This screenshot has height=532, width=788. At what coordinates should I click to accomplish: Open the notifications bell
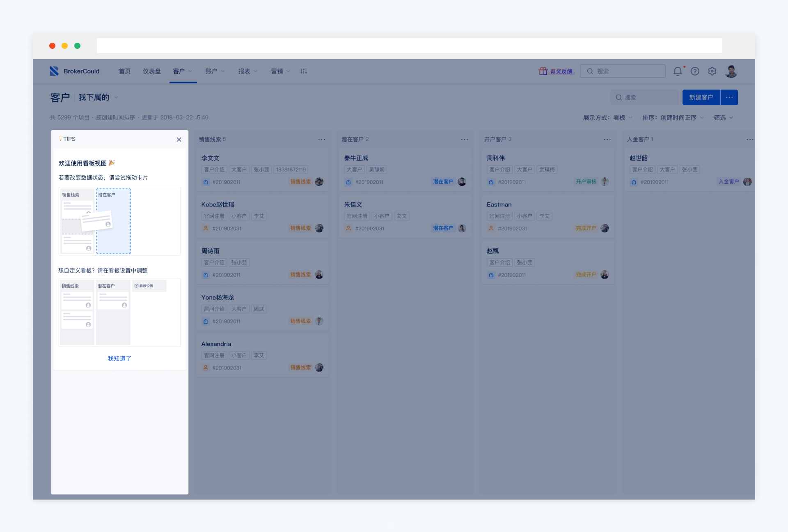pos(678,71)
